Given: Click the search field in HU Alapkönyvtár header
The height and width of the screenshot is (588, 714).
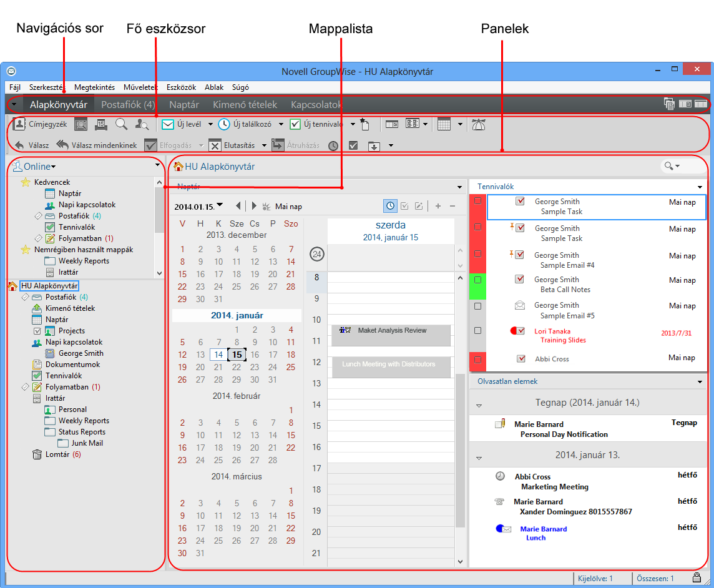Looking at the screenshot, I should [x=683, y=166].
